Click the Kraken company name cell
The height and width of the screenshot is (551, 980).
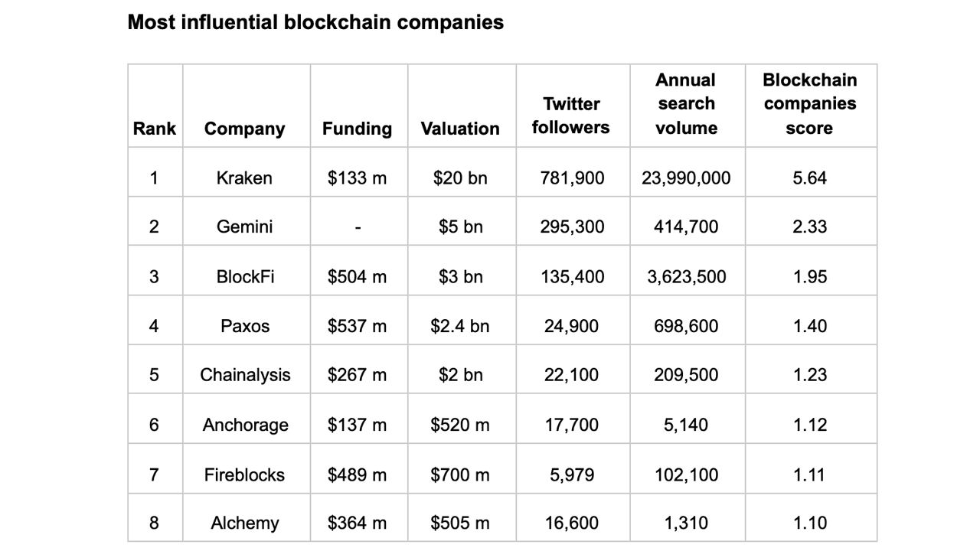tap(244, 178)
